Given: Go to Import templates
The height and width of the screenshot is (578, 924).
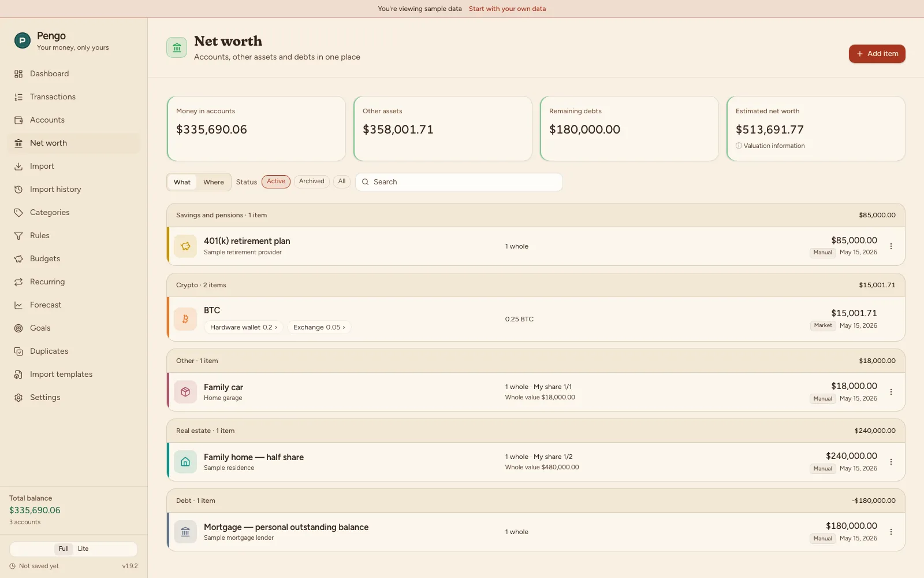Looking at the screenshot, I should [x=74, y=375].
